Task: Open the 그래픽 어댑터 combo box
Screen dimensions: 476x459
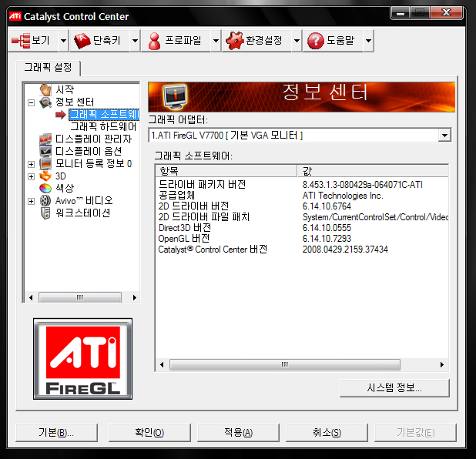Action: coord(300,135)
